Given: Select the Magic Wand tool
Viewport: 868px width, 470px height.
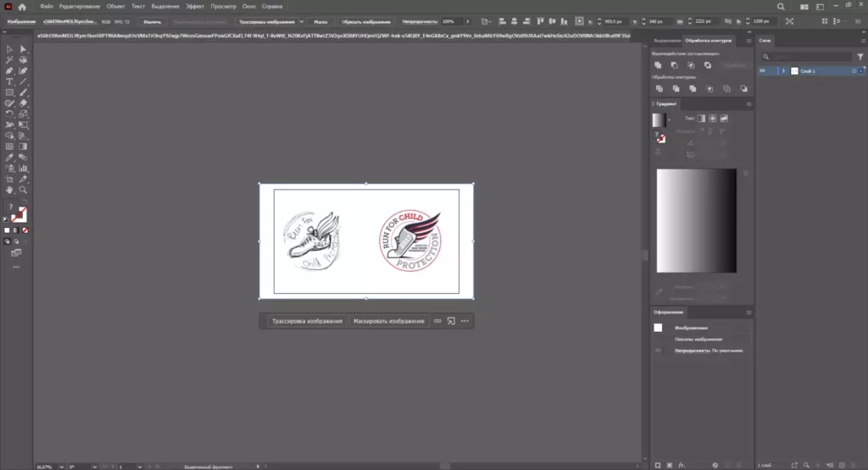Looking at the screenshot, I should point(9,60).
